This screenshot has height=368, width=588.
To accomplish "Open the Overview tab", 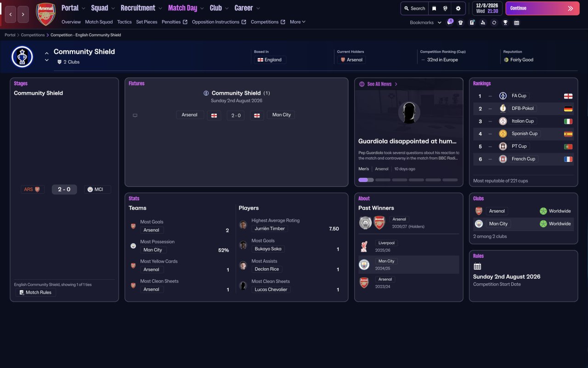I will pos(71,22).
